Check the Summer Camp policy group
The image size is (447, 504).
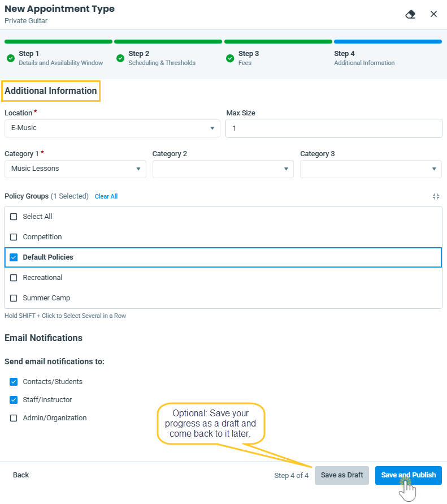click(x=14, y=298)
